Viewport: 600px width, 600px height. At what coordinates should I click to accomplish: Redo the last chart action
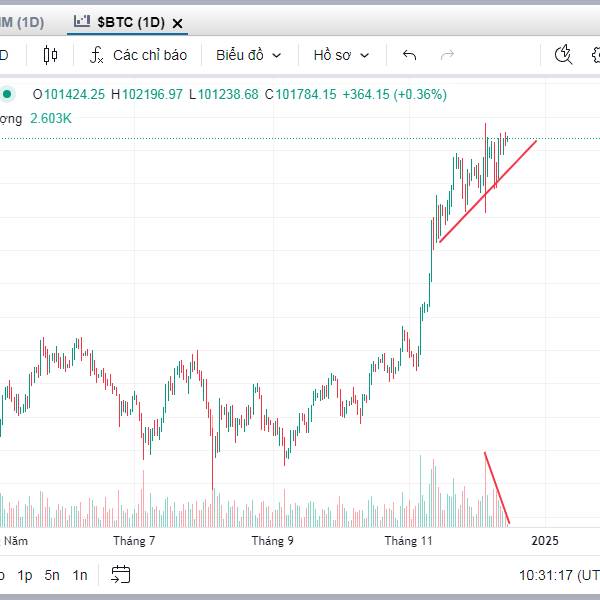point(447,55)
